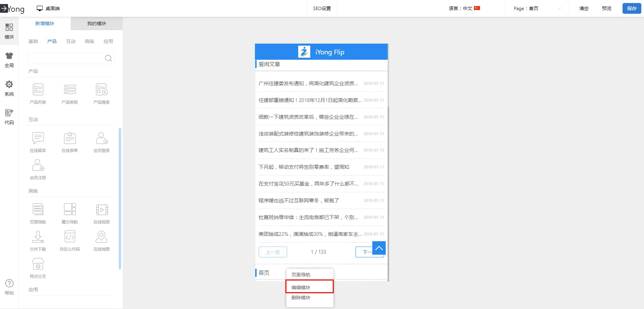Choose the 会员登录 module icon
Screen dimensions: 644x309
click(x=102, y=138)
